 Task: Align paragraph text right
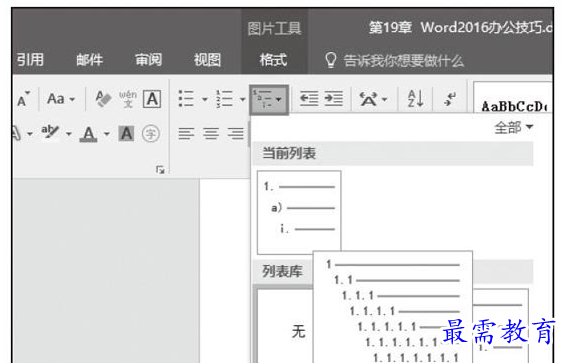[235, 134]
